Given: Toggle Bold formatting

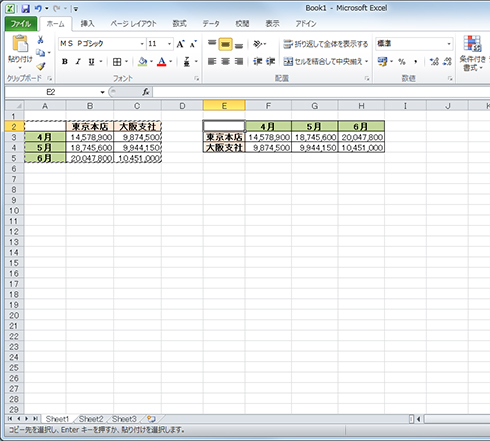Looking at the screenshot, I should pyautogui.click(x=65, y=62).
